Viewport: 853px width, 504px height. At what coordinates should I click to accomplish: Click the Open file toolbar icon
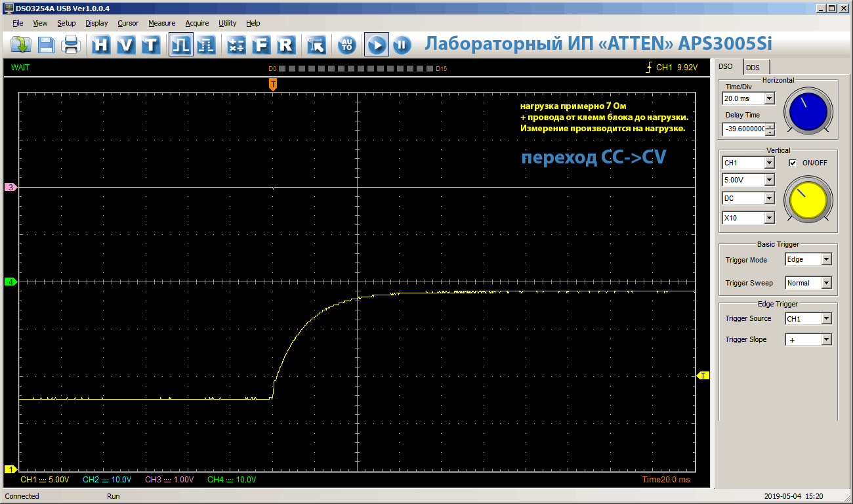(22, 45)
